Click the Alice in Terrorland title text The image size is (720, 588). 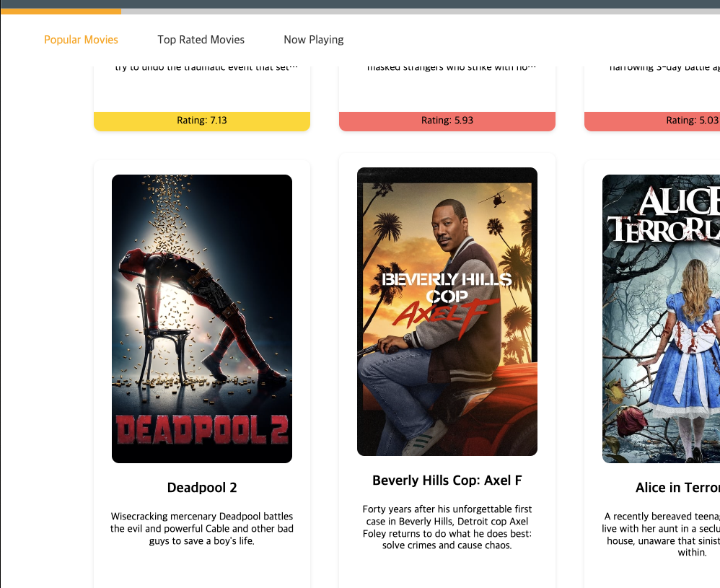(x=677, y=488)
